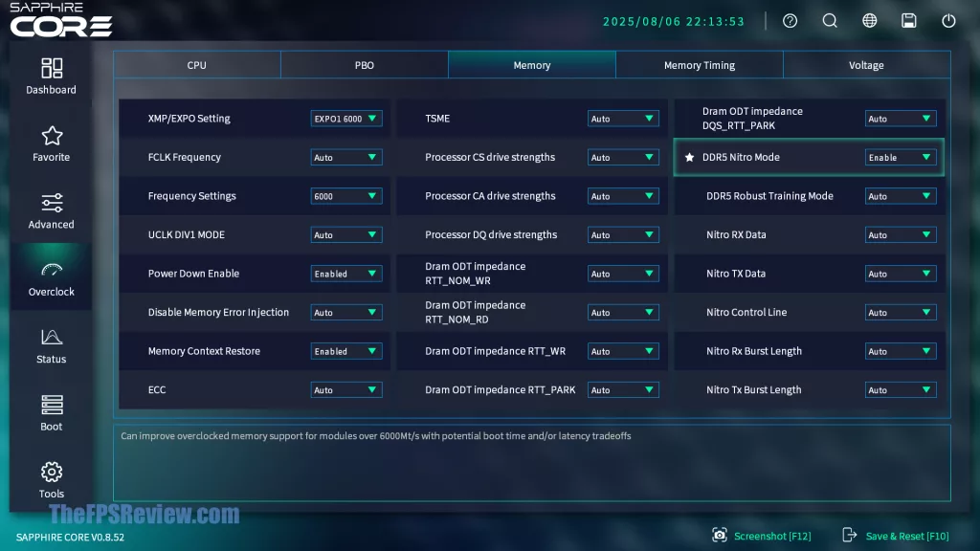Screen dimensions: 980x551
Task: Open the ECC dropdown
Action: (346, 390)
